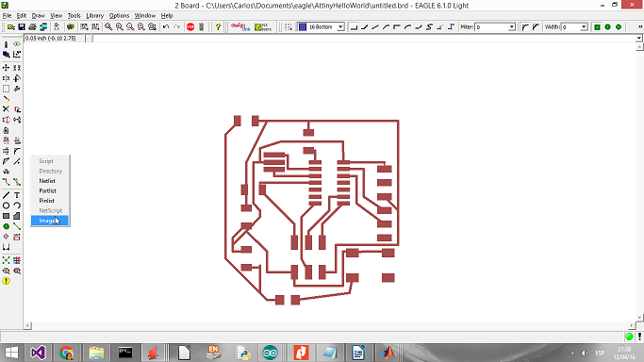The height and width of the screenshot is (362, 644).
Task: Select the Ratsnest tool
Action: [7, 260]
